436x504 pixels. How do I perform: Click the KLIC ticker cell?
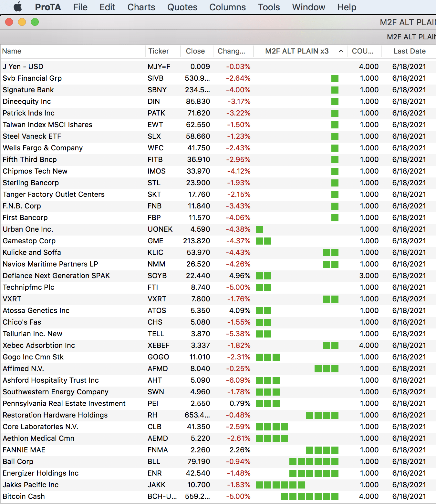pyautogui.click(x=155, y=252)
